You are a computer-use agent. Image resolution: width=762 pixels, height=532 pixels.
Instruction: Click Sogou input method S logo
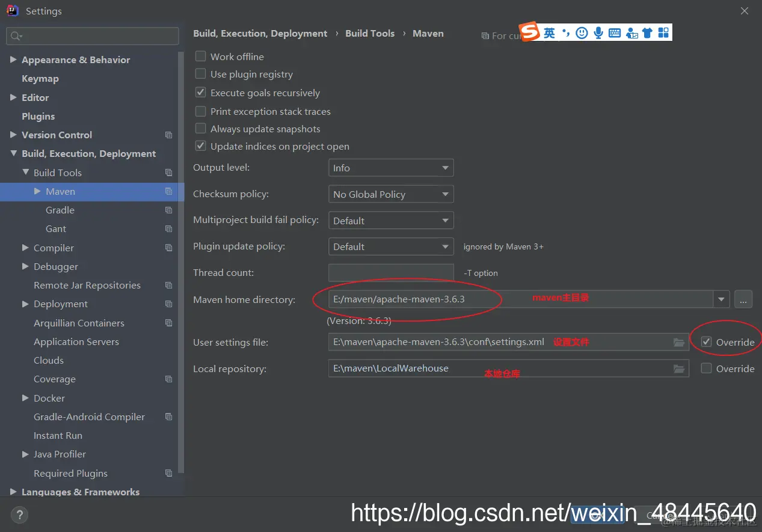point(529,32)
